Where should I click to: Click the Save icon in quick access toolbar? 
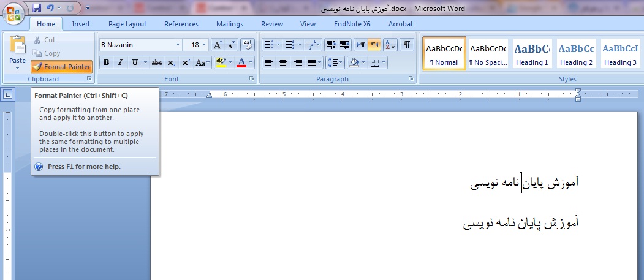tap(37, 8)
